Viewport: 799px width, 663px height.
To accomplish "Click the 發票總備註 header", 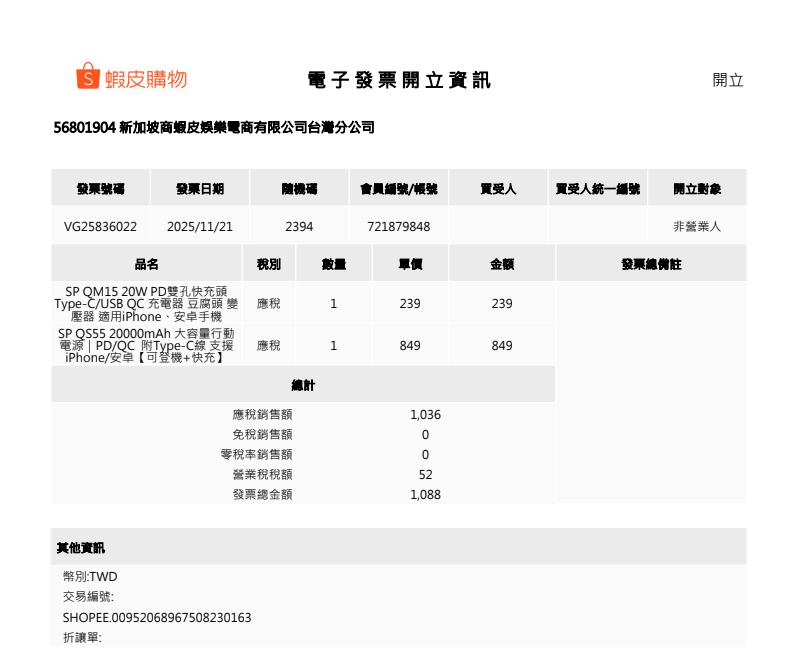I will point(651,265).
